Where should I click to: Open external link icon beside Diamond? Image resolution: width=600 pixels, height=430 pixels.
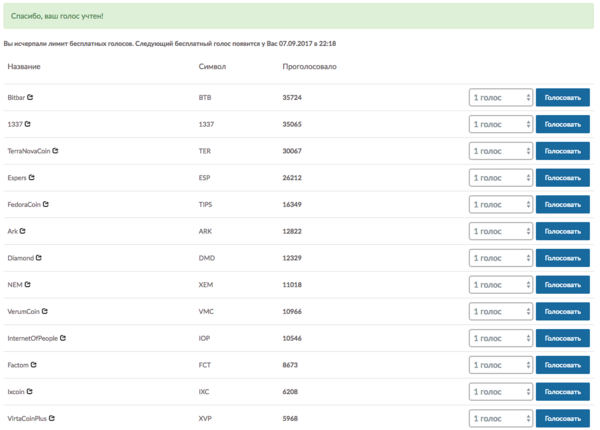[x=39, y=258]
